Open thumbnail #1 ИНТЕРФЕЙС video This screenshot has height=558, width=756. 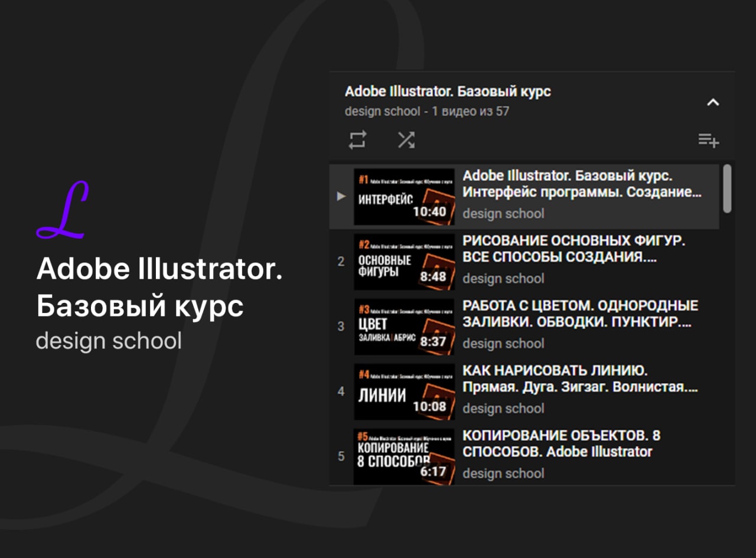tap(404, 197)
